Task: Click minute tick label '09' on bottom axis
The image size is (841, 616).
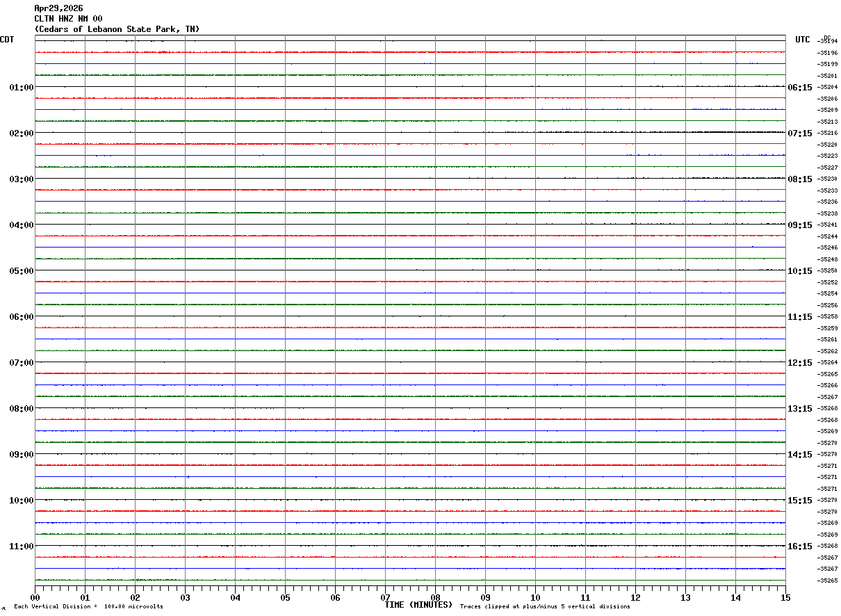Action: tap(485, 598)
